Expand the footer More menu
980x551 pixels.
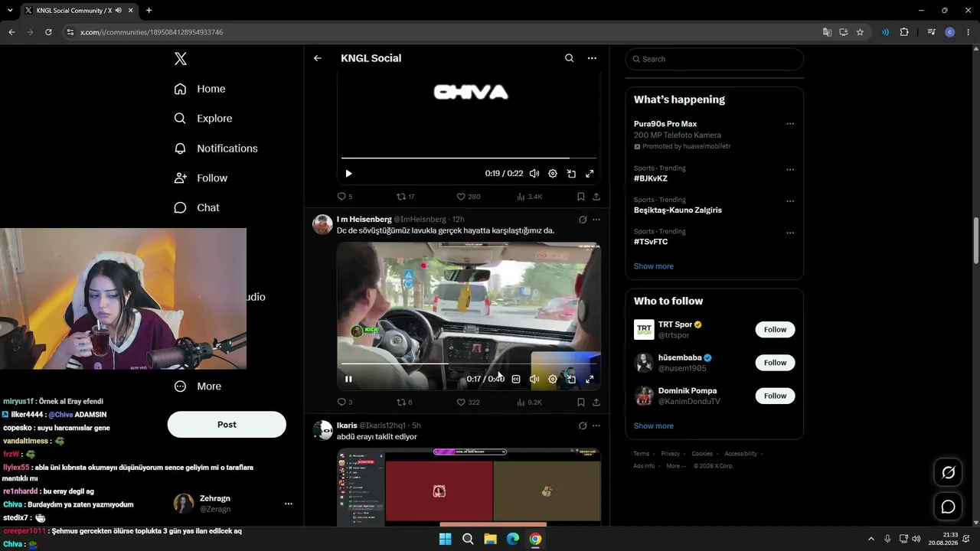(x=676, y=466)
